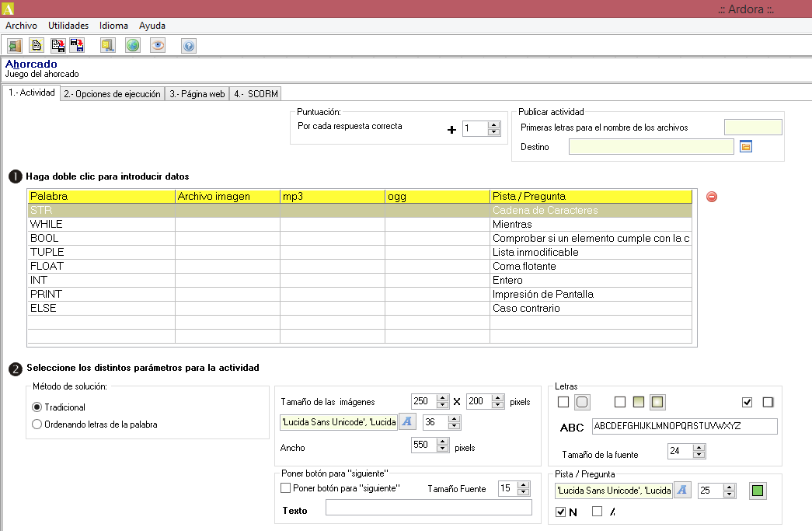The height and width of the screenshot is (531, 812).
Task: Decrease points per correct answer
Action: 494,132
